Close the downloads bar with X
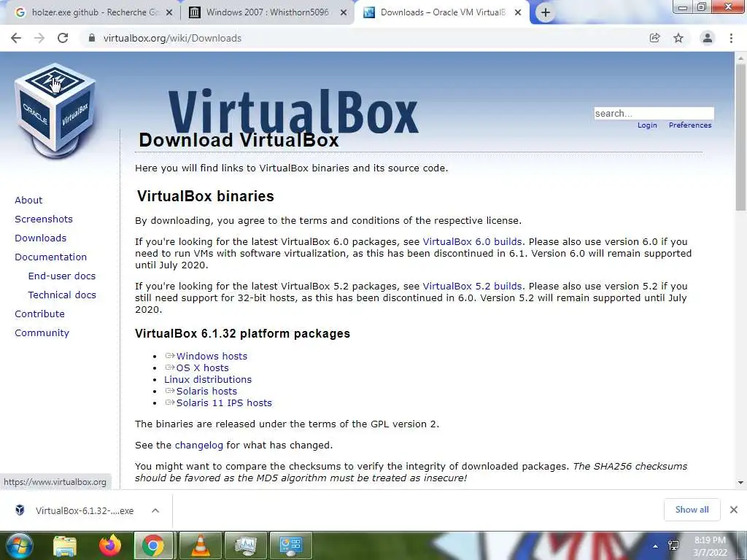Screen dimensions: 747x560 [x=734, y=510]
